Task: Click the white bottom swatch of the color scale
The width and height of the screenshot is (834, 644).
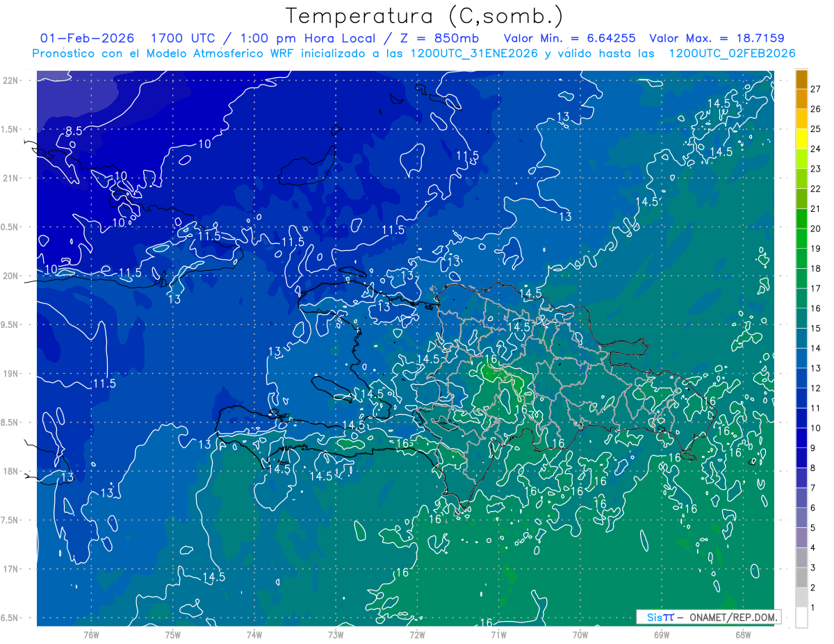Action: pos(802,618)
